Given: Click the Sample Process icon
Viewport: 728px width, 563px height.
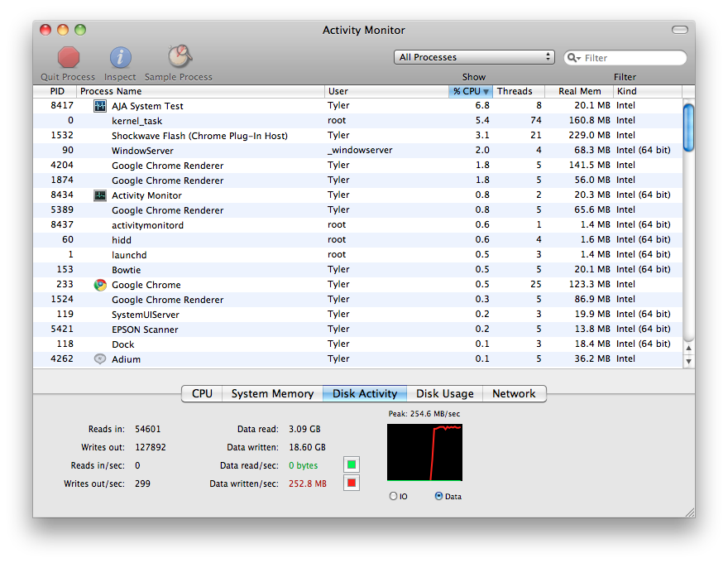Looking at the screenshot, I should [x=180, y=56].
